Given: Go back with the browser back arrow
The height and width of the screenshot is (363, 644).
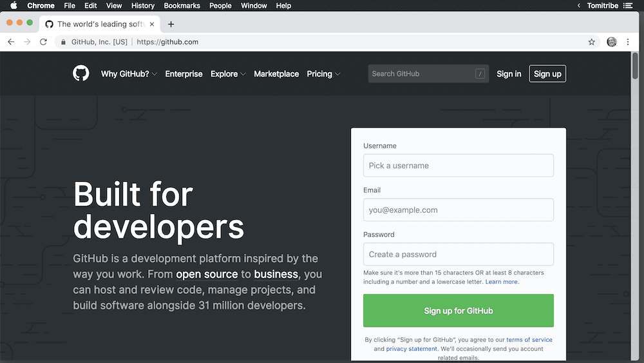Looking at the screenshot, I should (x=11, y=42).
